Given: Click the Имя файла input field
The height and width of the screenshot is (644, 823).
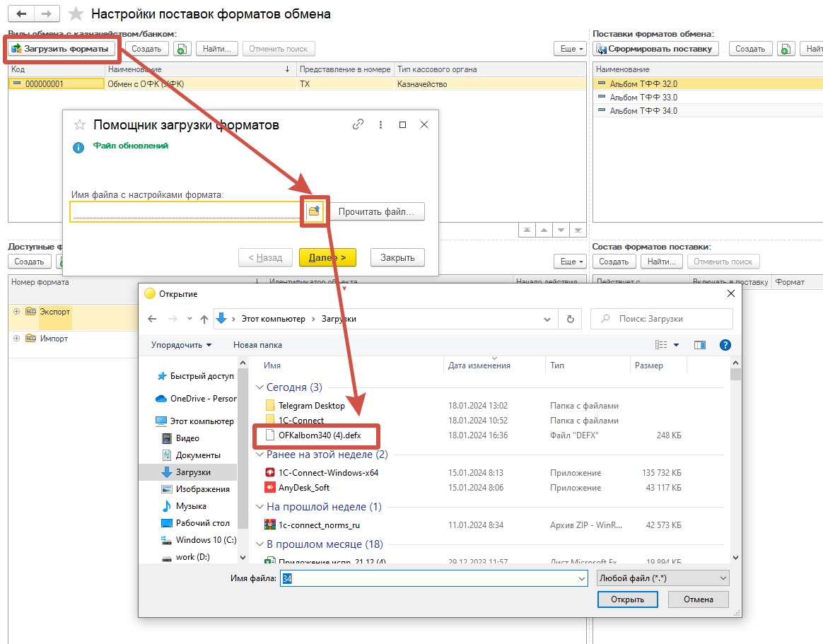Looking at the screenshot, I should tap(433, 578).
